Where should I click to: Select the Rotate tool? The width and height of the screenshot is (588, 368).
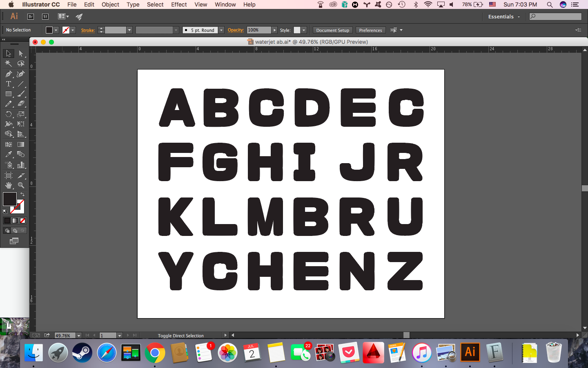[x=9, y=114]
